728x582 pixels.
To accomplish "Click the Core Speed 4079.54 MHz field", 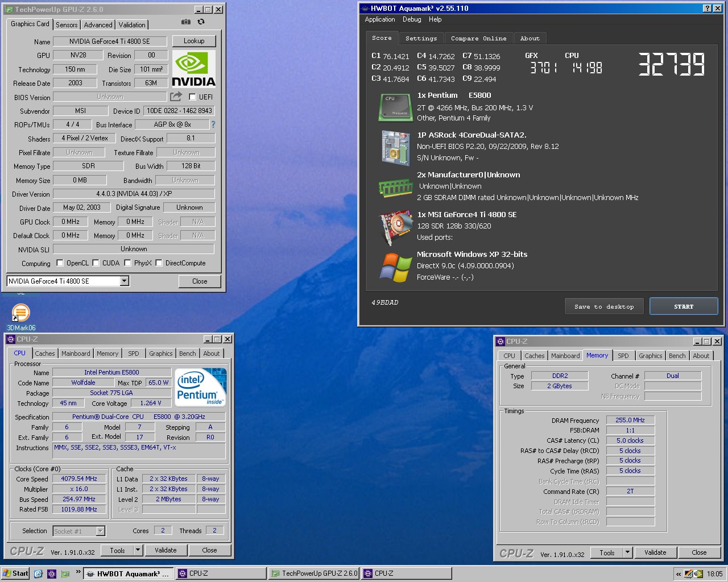I will [x=79, y=479].
